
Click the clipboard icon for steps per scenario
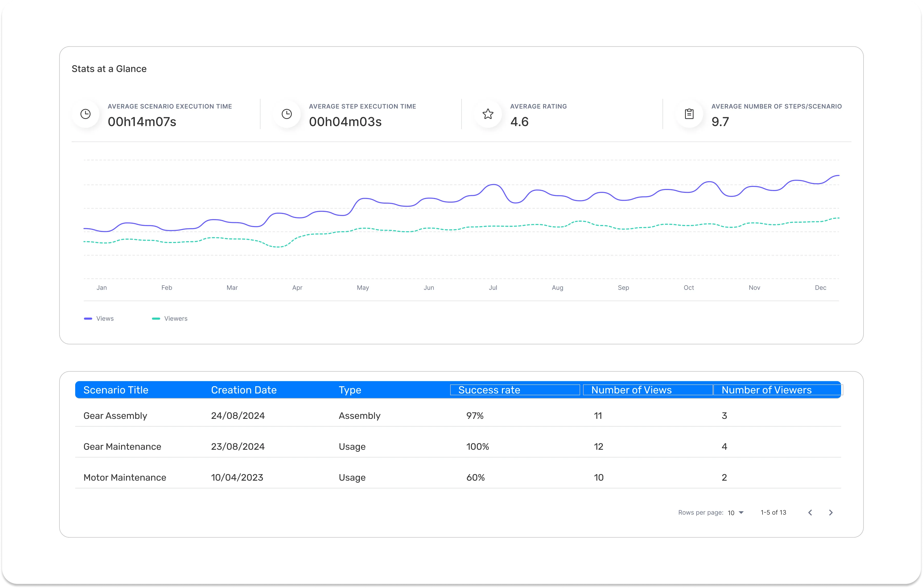(689, 114)
